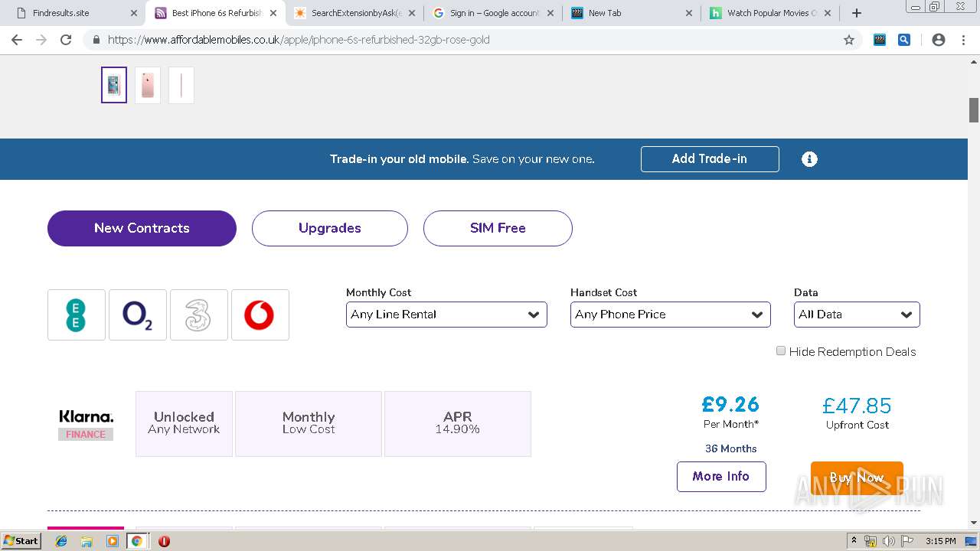Filter deals by Three network logo
Screen dimensions: 980x551
click(x=198, y=315)
